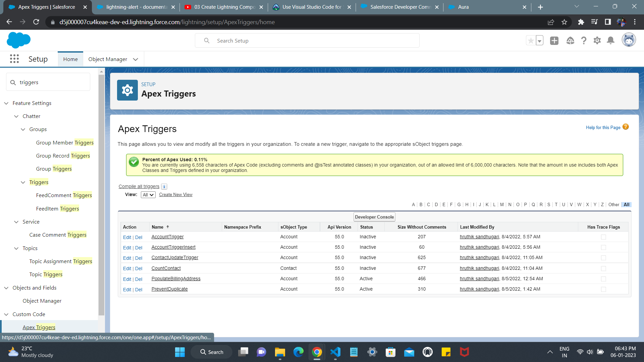
Task: Collapse the Chatter tree section
Action: (16, 116)
